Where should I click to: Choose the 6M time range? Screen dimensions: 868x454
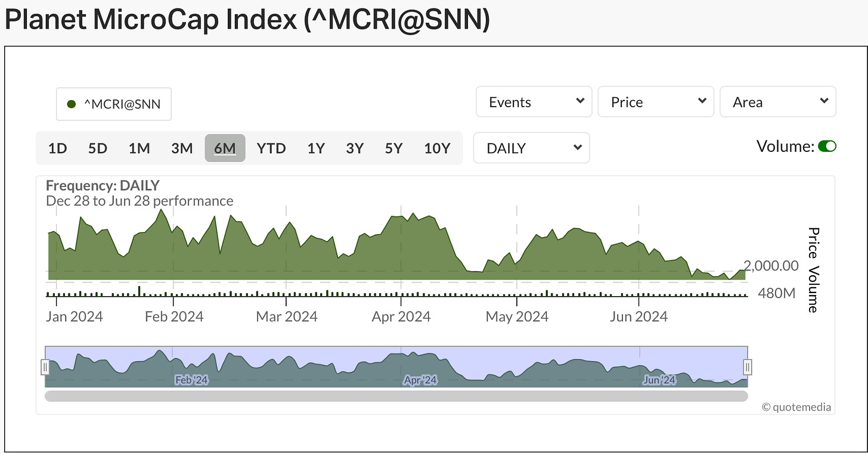225,148
